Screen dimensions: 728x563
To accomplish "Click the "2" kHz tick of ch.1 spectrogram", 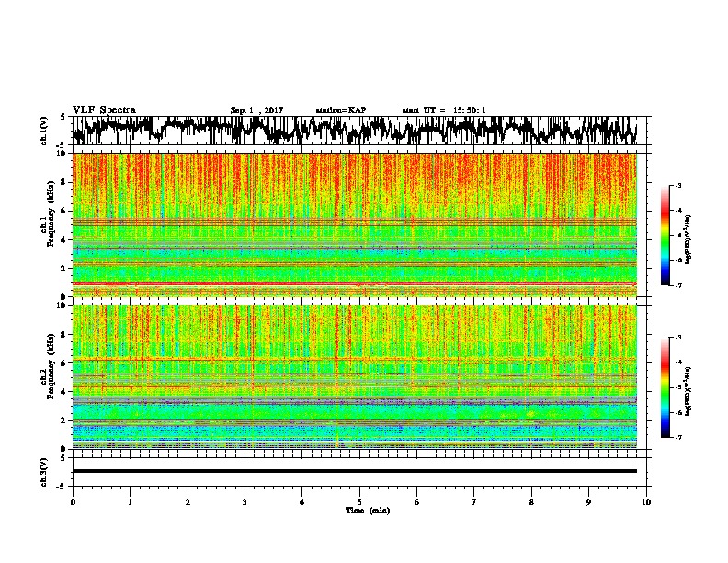I will pos(63,268).
